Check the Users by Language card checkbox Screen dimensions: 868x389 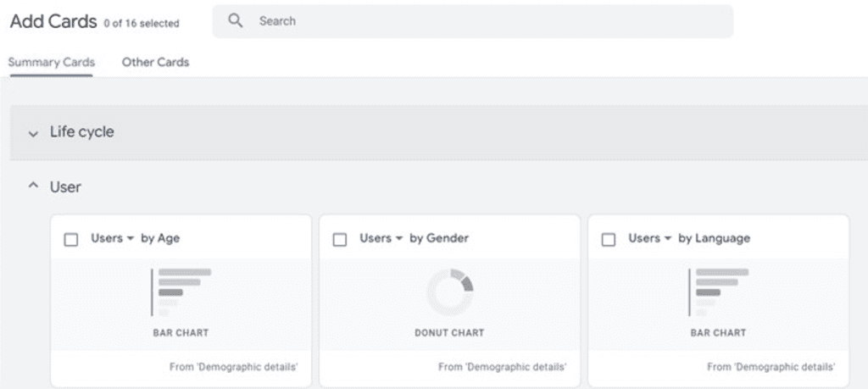[609, 240]
